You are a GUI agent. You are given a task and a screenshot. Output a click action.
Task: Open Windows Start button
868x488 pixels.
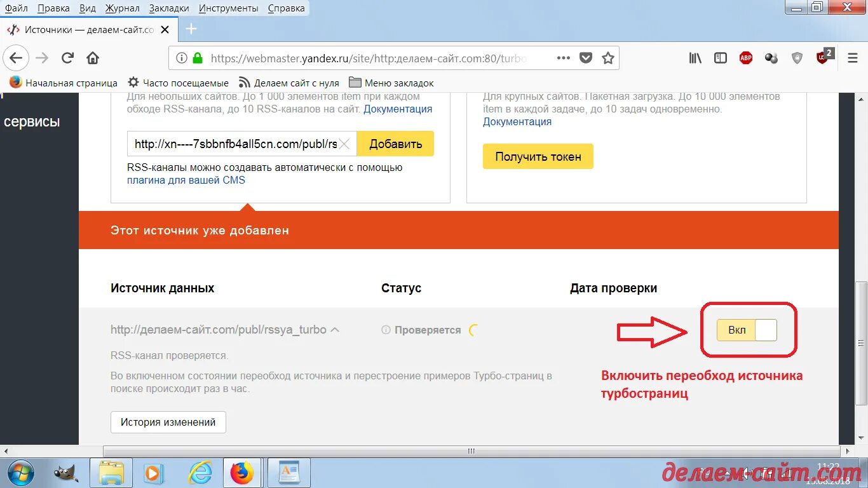click(x=20, y=472)
